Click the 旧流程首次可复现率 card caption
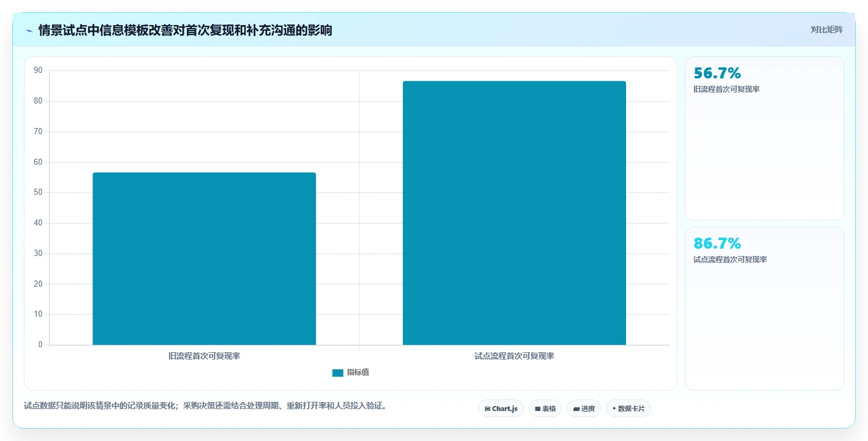The image size is (868, 441). (x=726, y=89)
